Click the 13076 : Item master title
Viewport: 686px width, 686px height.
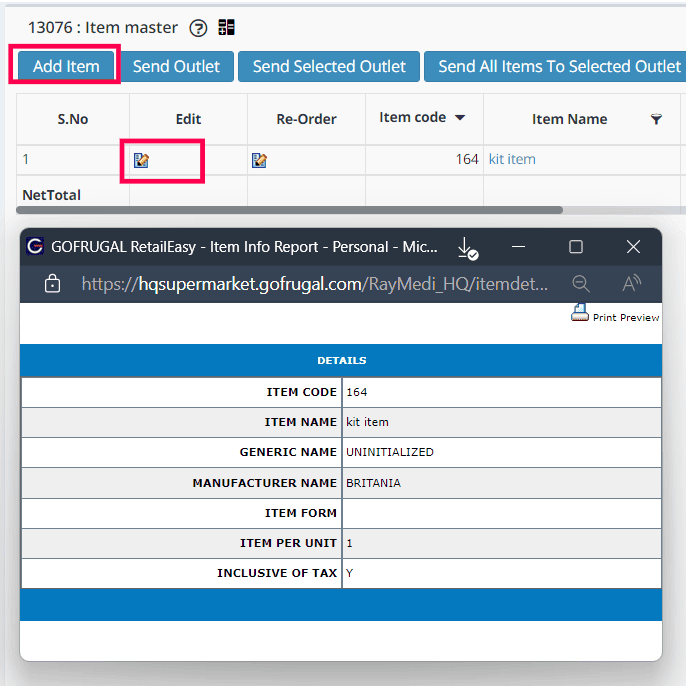click(x=103, y=28)
